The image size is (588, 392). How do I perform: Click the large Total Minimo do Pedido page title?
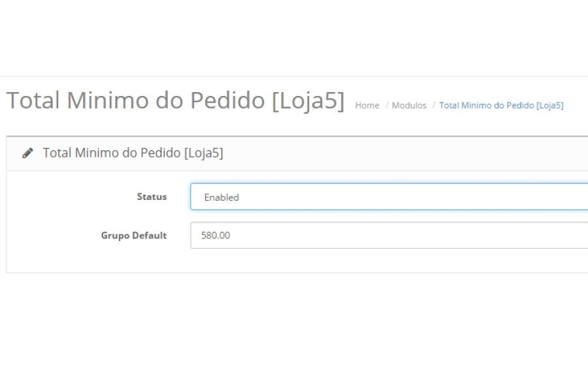click(x=175, y=101)
